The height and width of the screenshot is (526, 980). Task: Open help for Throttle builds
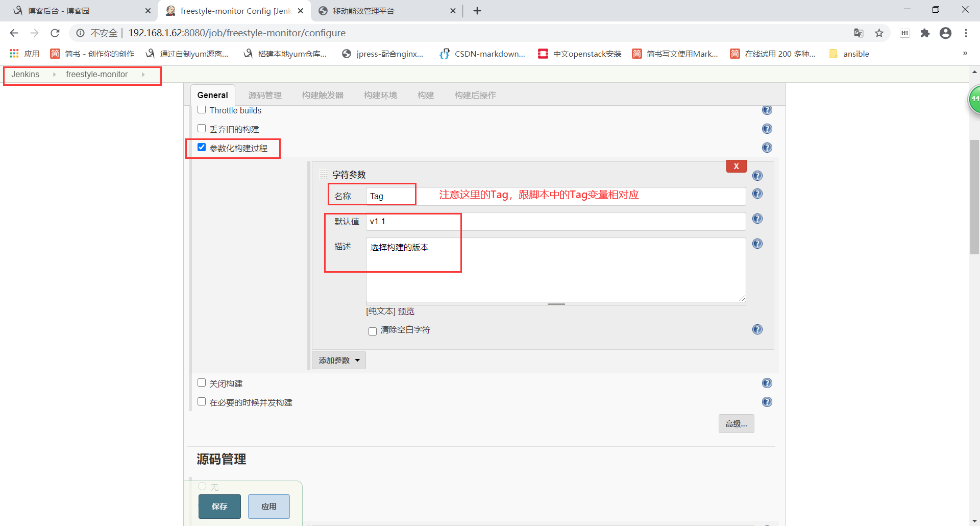click(767, 110)
